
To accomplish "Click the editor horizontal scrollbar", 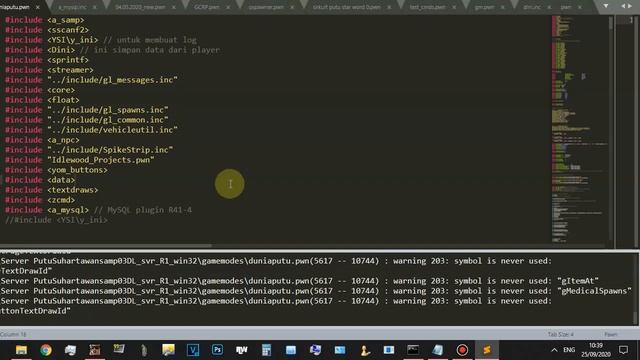I will click(106, 246).
